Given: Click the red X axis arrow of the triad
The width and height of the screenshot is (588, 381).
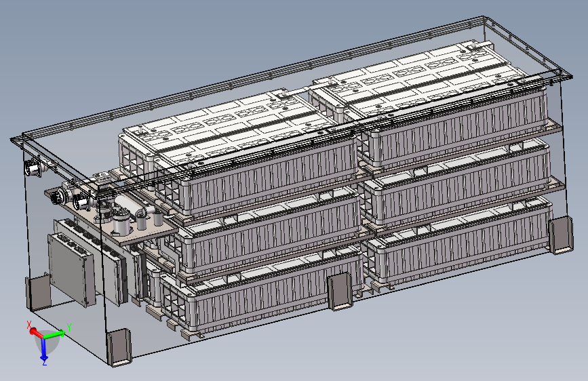Looking at the screenshot, I should 35,332.
